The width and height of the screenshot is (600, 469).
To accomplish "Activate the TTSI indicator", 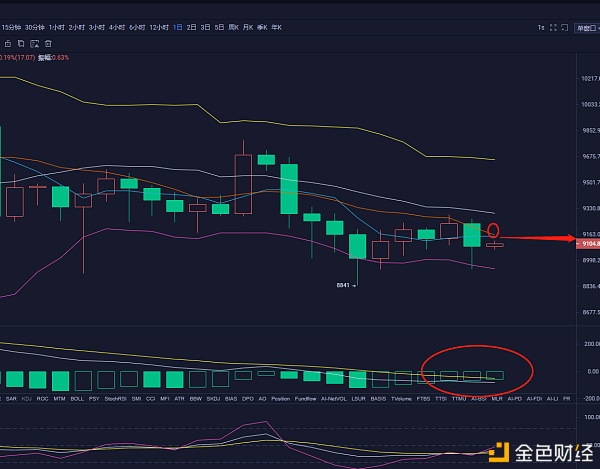I will [441, 399].
